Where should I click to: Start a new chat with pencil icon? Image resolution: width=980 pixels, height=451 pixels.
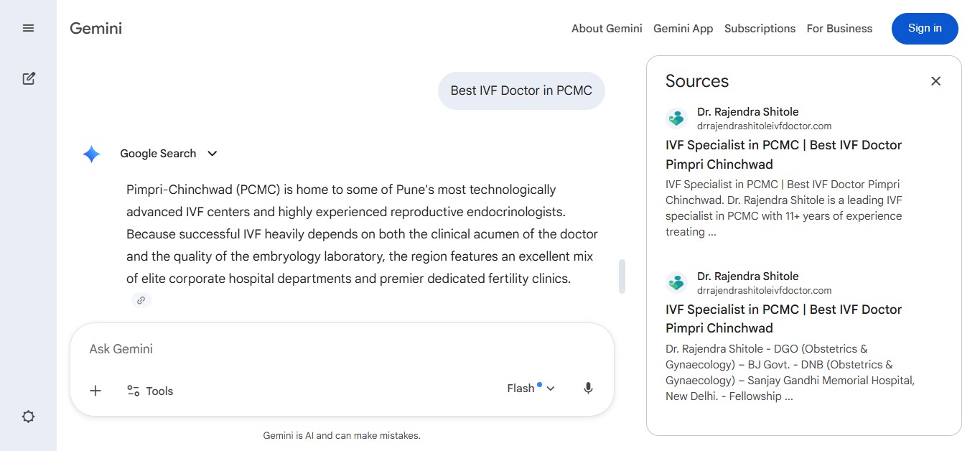28,78
